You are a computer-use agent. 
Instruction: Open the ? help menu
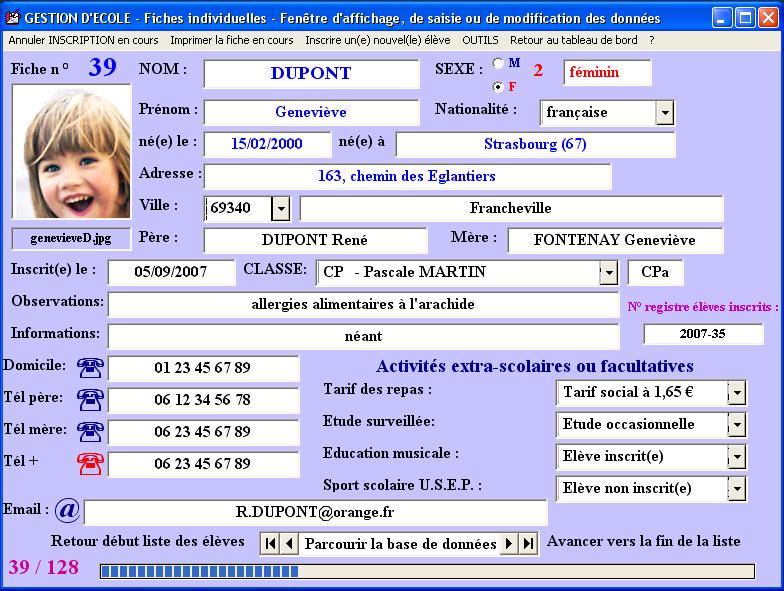(652, 40)
